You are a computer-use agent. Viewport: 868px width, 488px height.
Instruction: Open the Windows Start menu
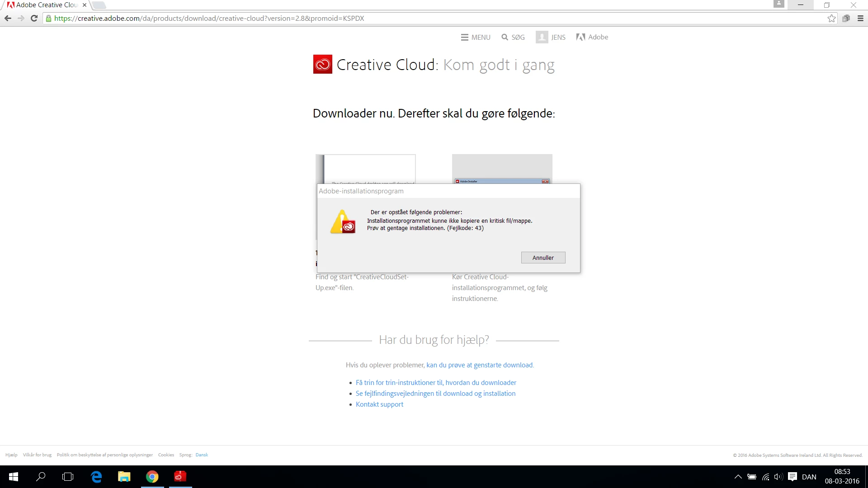click(14, 477)
